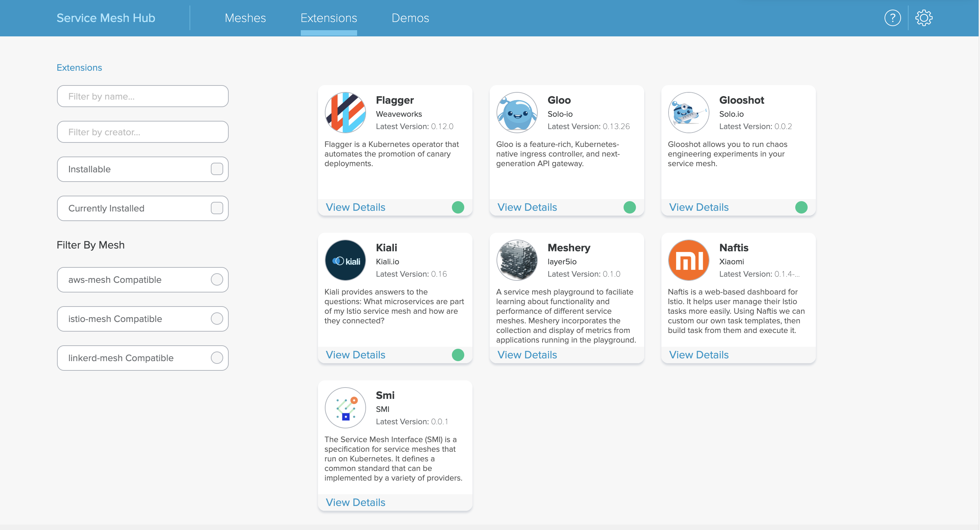This screenshot has height=530, width=980.
Task: Click the Glooshot logo icon
Action: point(688,113)
